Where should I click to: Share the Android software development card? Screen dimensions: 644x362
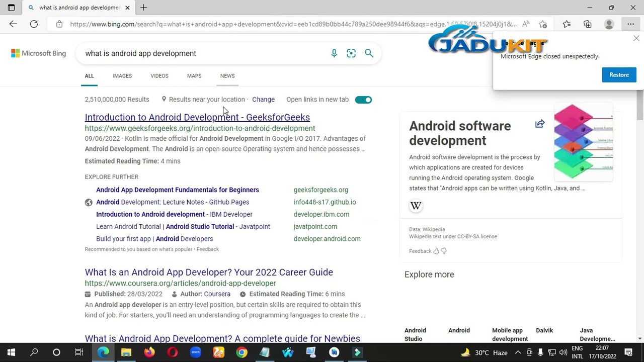pyautogui.click(x=540, y=124)
